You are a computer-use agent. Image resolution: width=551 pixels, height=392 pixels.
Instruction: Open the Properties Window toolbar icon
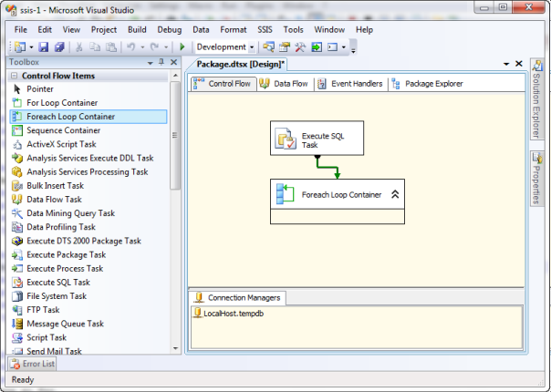coord(285,47)
